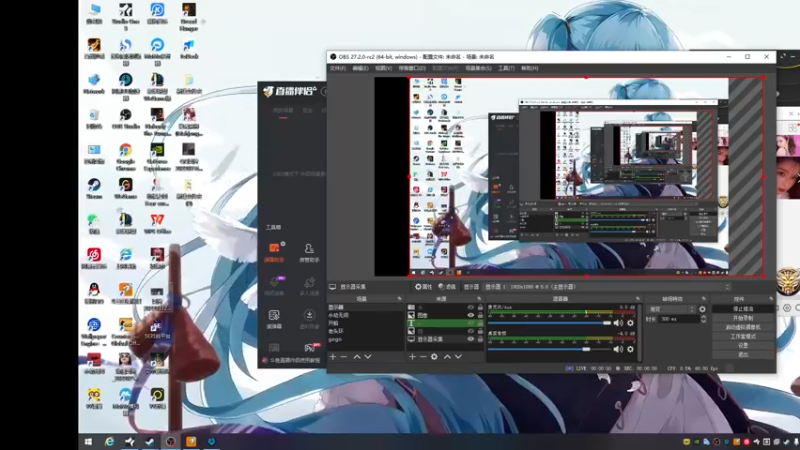Open the 编辑(E) menu
This screenshot has width=800, height=450.
click(x=360, y=68)
